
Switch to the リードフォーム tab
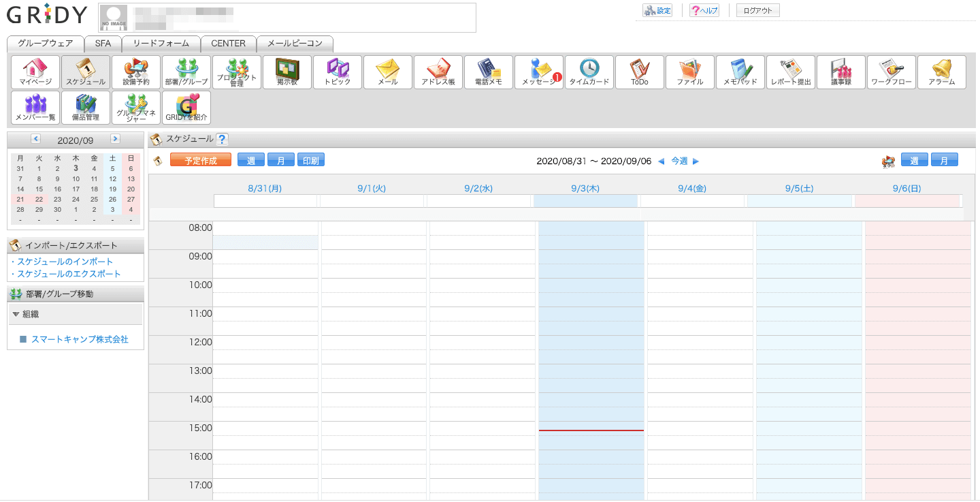[161, 44]
